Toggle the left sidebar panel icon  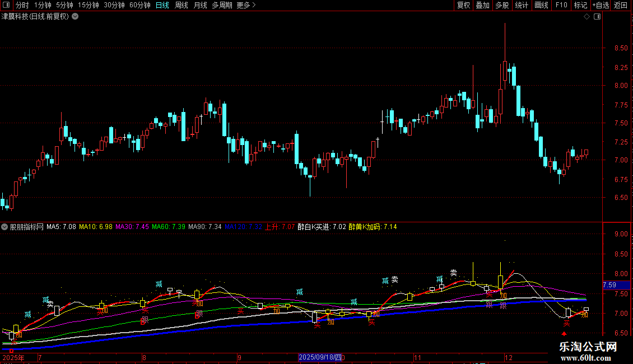point(6,5)
